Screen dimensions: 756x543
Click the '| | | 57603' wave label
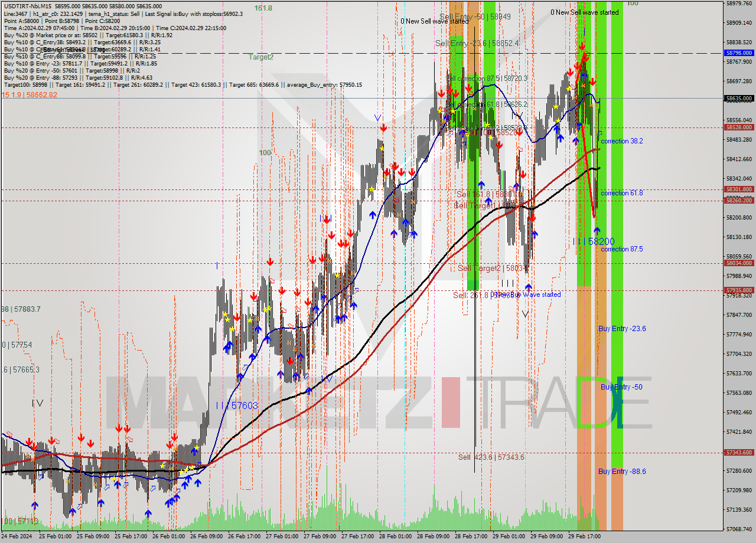[237, 405]
